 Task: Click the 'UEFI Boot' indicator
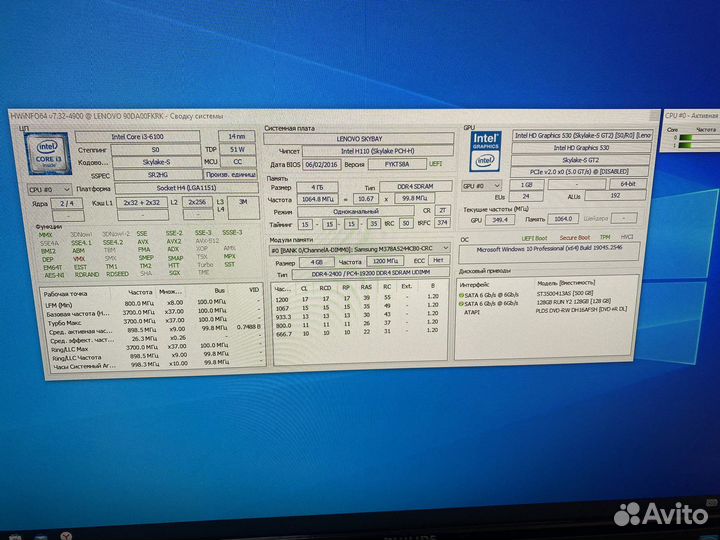534,238
